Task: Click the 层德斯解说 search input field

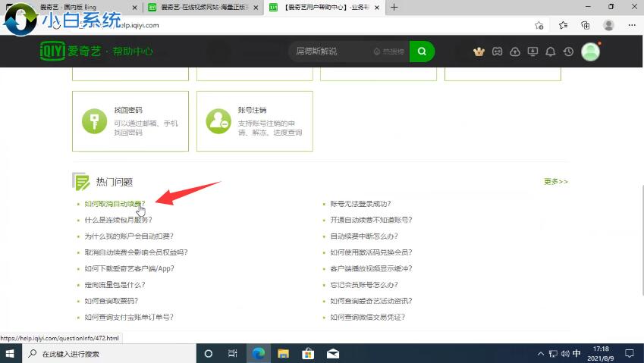Action: (330, 52)
